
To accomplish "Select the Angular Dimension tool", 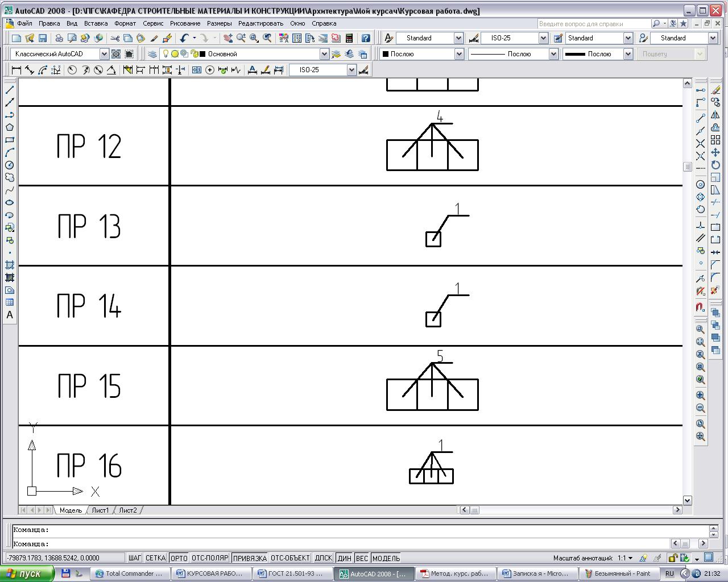I will (111, 70).
